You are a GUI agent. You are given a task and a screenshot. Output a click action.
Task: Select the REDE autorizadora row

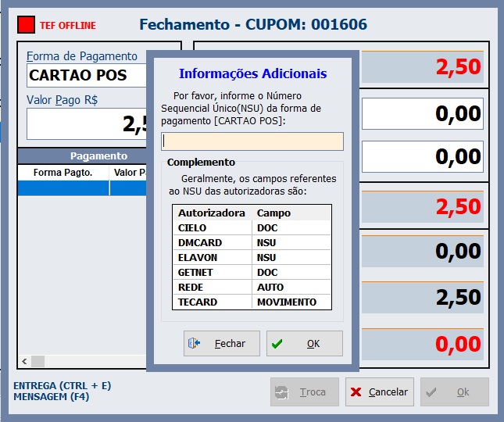tap(252, 287)
